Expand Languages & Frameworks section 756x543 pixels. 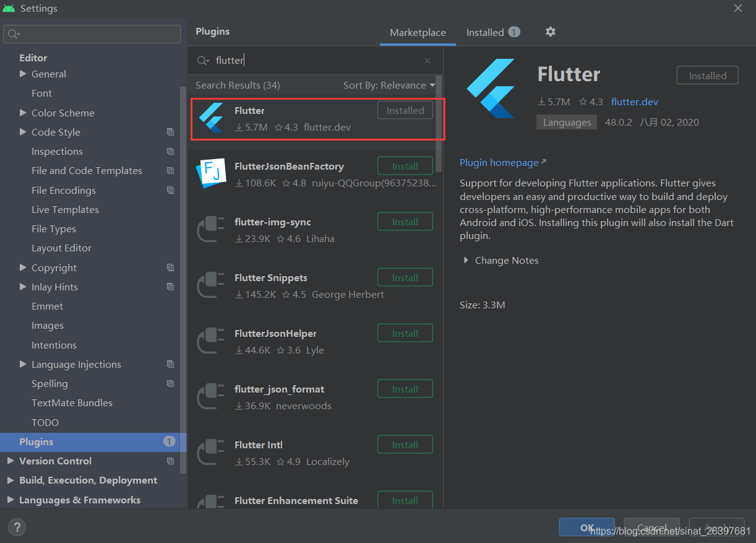(11, 500)
